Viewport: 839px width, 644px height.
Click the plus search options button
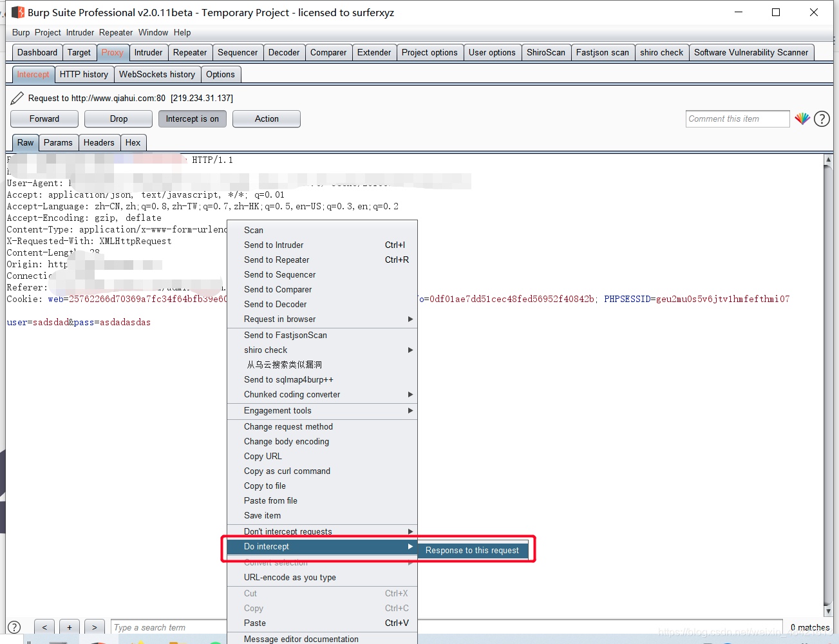click(x=70, y=627)
